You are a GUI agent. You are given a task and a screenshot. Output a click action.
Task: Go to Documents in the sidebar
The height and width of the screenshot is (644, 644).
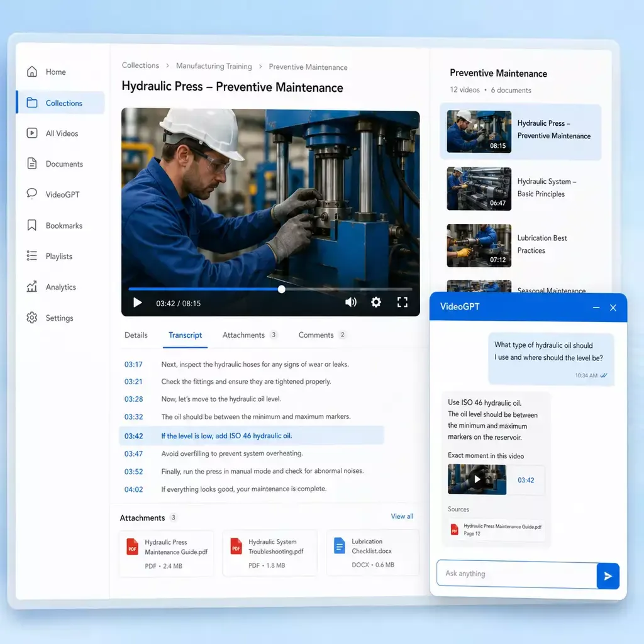point(64,164)
